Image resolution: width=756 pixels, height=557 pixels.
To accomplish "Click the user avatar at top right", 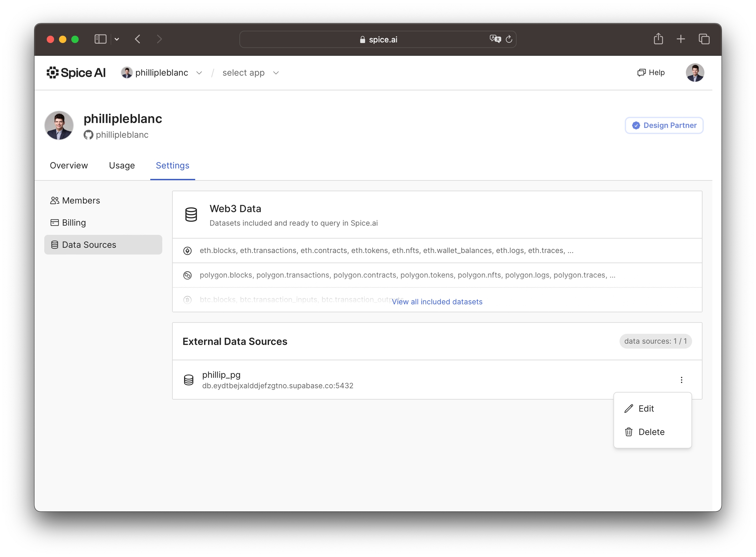I will click(695, 73).
